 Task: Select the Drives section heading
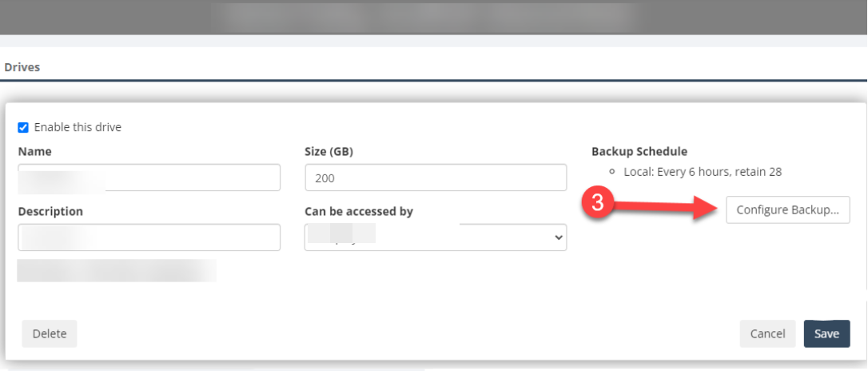pyautogui.click(x=22, y=67)
